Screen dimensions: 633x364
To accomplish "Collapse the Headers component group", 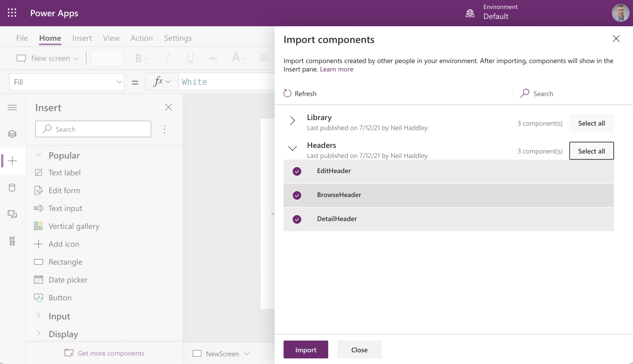I will (x=292, y=149).
